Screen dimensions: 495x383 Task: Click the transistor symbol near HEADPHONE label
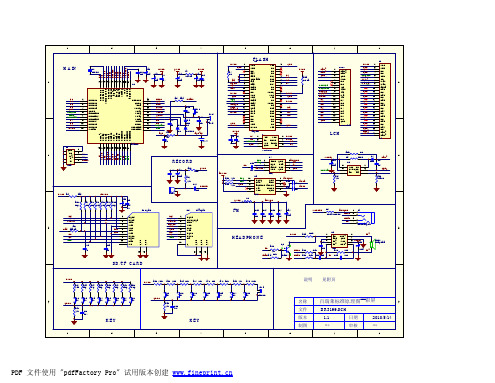288,250
